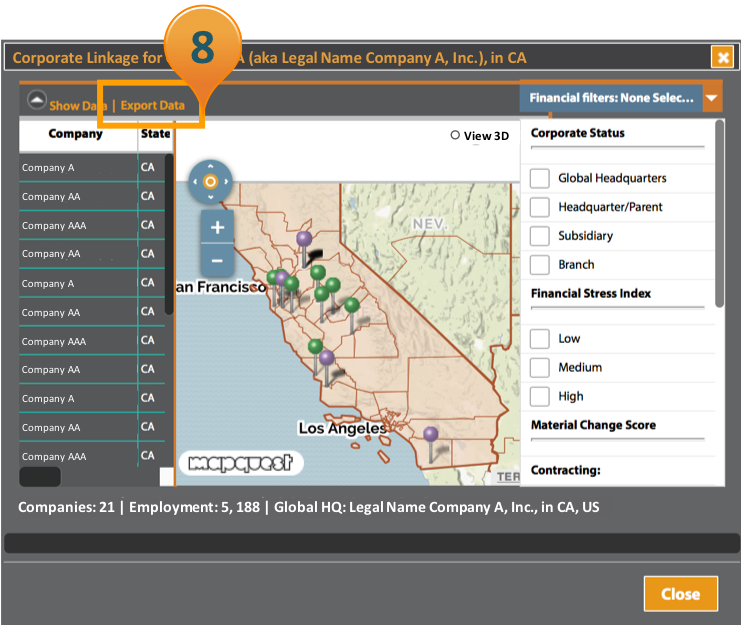This screenshot has height=625, width=741.
Task: Click Financial filters: None Selected box
Action: tap(611, 98)
